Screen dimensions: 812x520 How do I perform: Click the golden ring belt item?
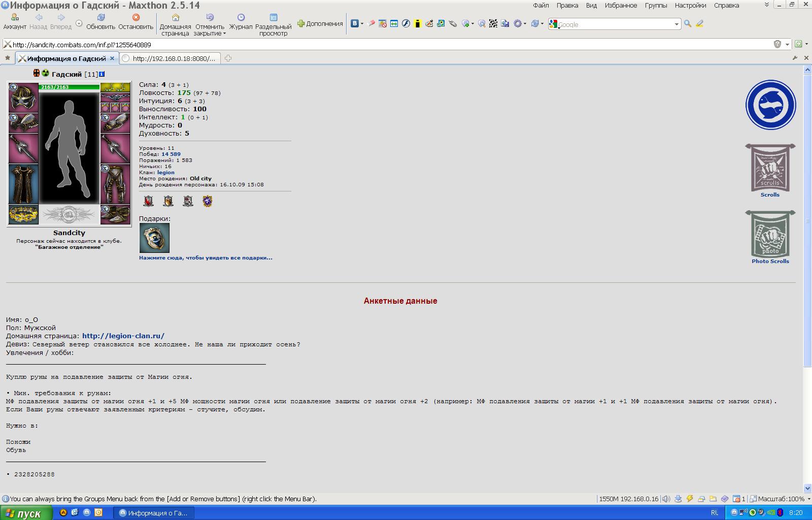tap(23, 214)
